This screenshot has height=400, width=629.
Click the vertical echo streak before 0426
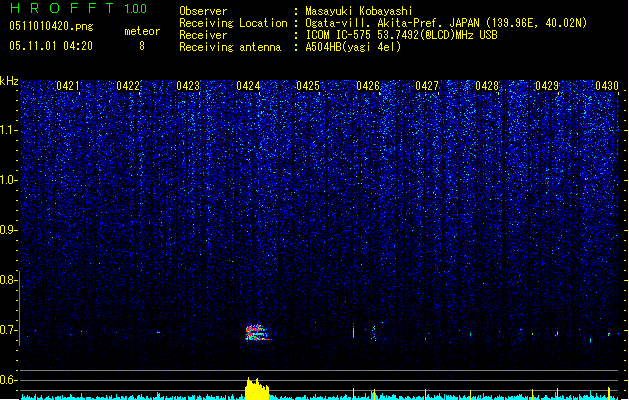353,331
